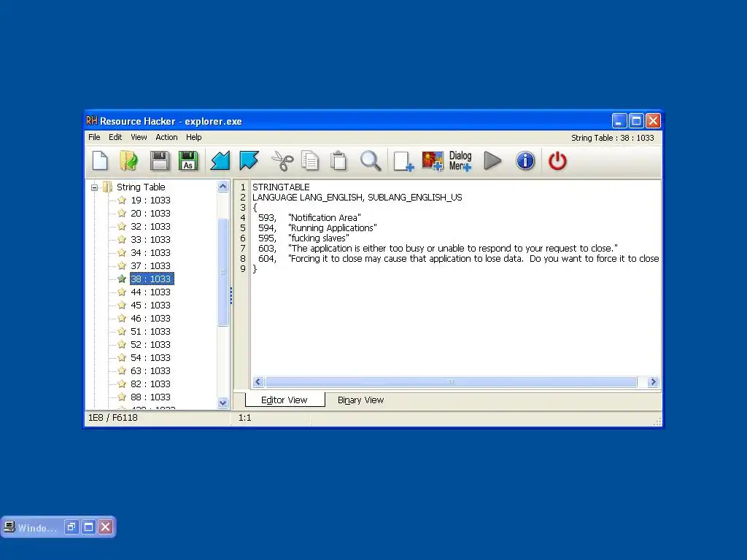Open the File menu
This screenshot has width=747, height=560.
94,137
